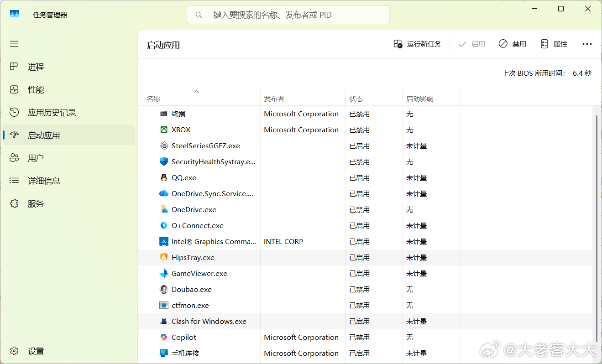This screenshot has height=364, width=602.
Task: Open the 应用历史记录 page
Action: click(69, 112)
